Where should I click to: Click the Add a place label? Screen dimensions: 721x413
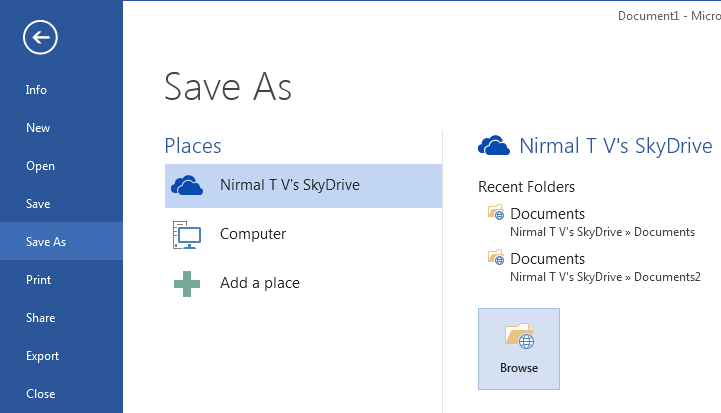(x=260, y=283)
